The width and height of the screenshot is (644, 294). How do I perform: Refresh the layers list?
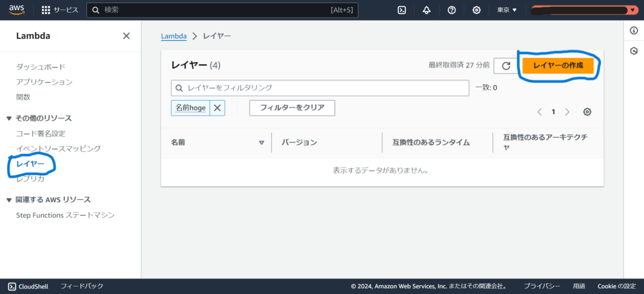pos(506,65)
